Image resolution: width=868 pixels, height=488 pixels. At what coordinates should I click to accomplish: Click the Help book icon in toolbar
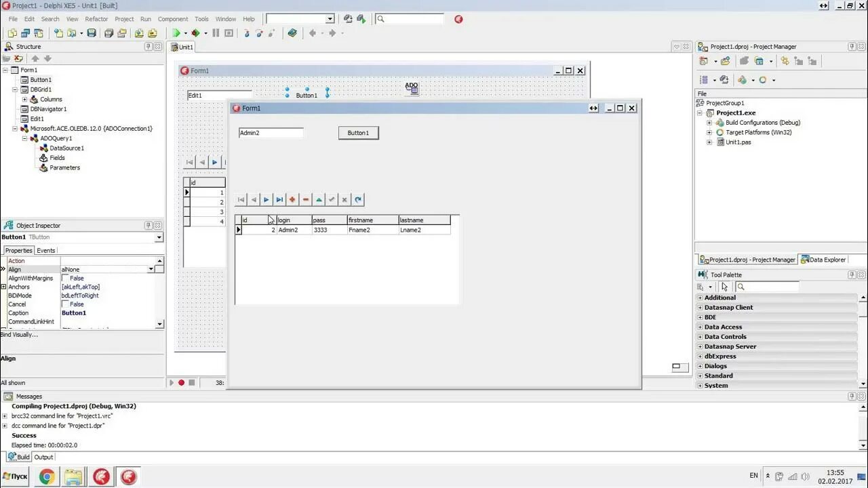click(x=292, y=33)
